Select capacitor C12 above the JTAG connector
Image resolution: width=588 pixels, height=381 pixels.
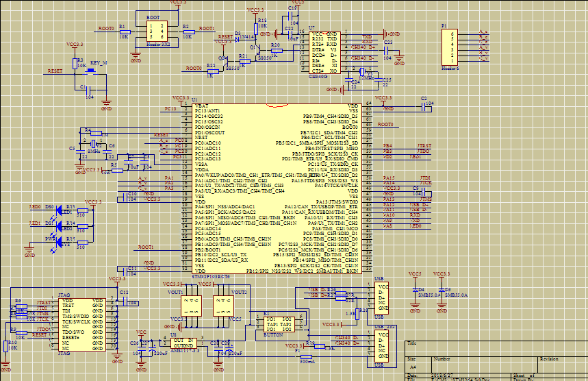point(125,301)
